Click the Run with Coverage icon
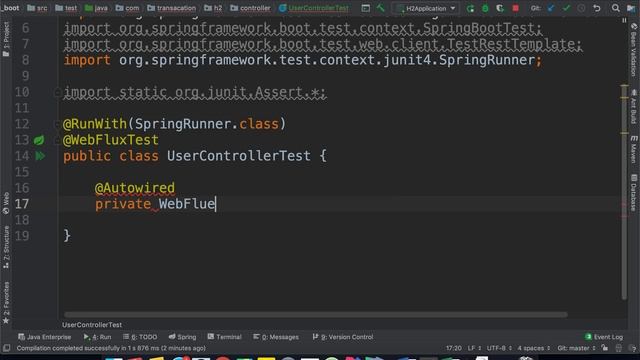 click(x=500, y=8)
